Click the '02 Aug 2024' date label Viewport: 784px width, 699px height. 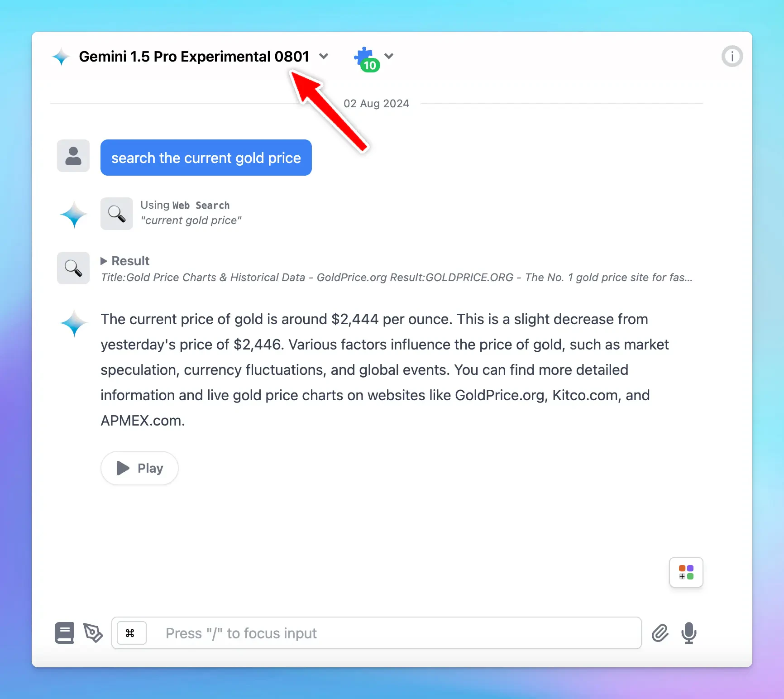377,104
